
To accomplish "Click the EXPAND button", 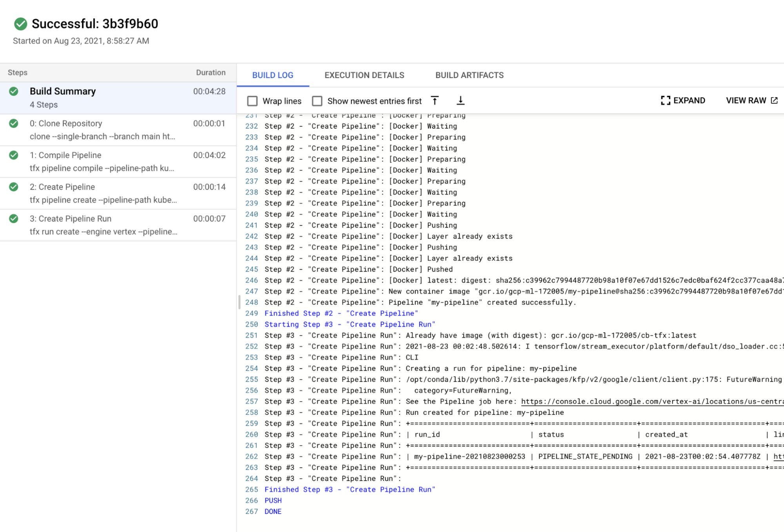I will (x=683, y=101).
